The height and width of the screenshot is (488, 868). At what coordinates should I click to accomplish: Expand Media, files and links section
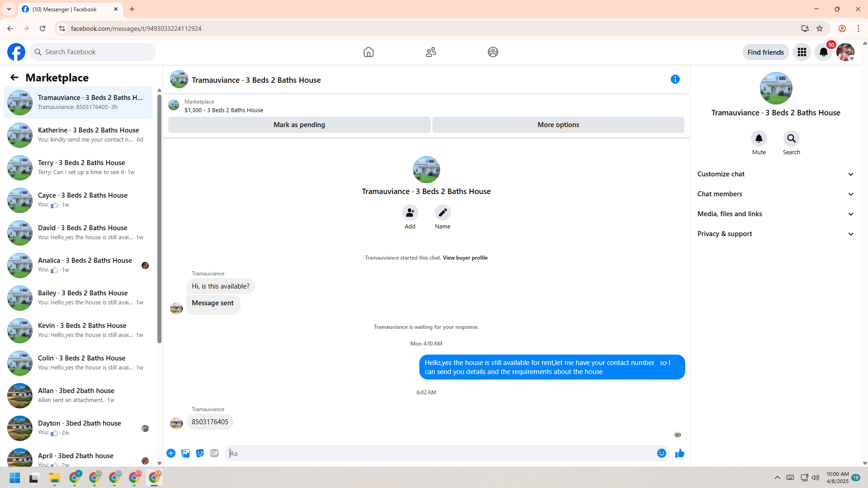(776, 214)
